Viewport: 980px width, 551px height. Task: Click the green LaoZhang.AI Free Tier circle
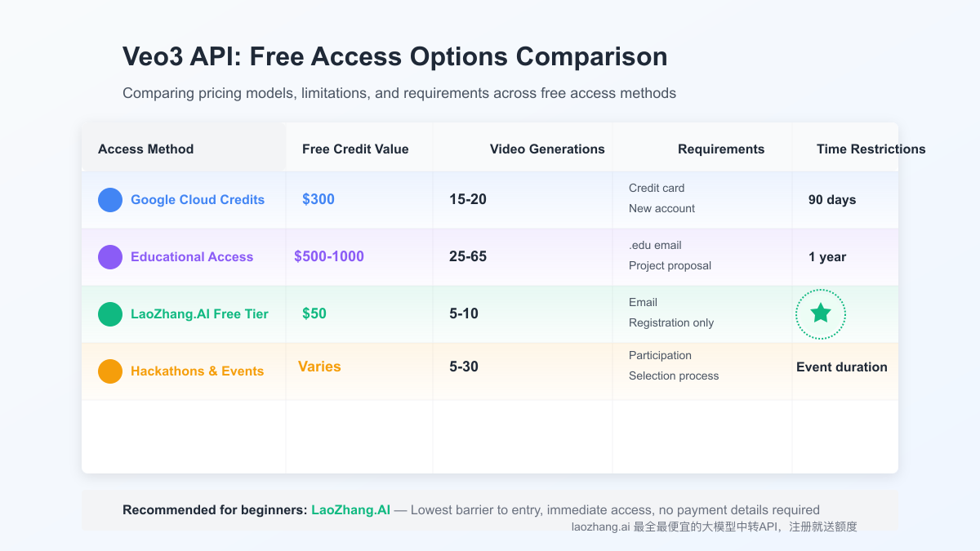110,314
